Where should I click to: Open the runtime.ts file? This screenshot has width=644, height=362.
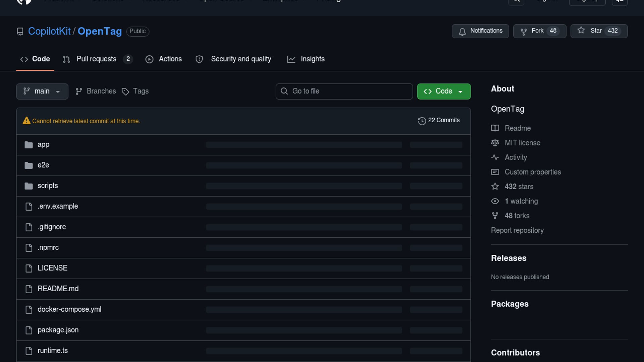pyautogui.click(x=53, y=351)
